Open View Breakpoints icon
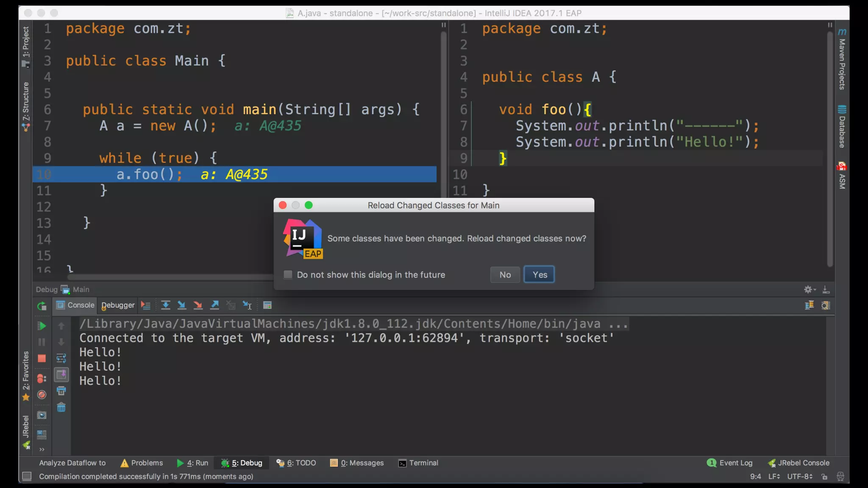The height and width of the screenshot is (488, 868). point(42,378)
